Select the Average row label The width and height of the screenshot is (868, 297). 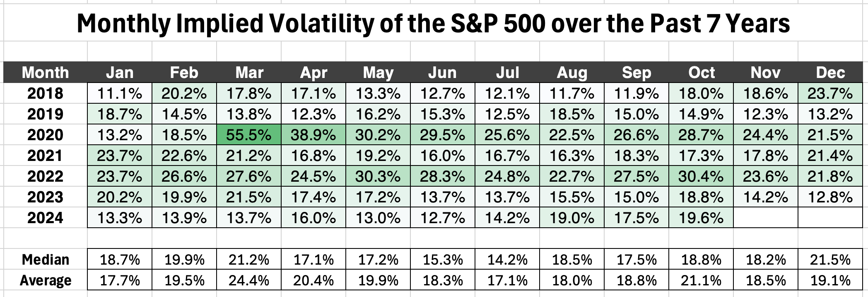(x=45, y=280)
